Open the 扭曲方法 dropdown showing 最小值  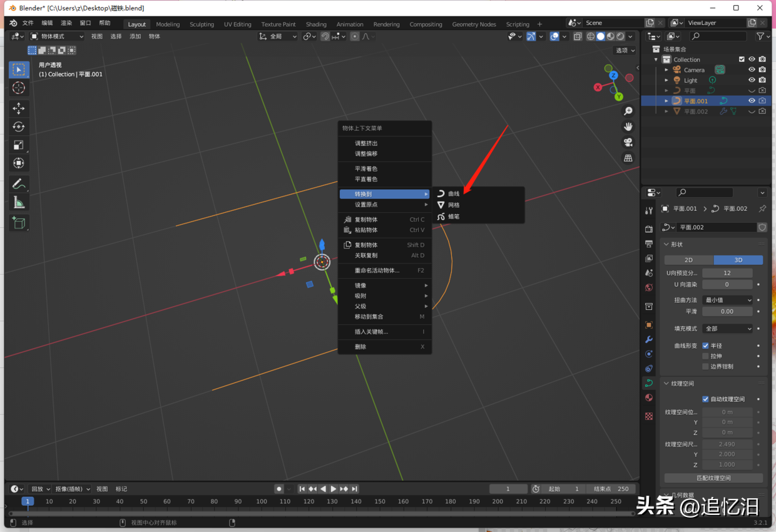pyautogui.click(x=727, y=300)
